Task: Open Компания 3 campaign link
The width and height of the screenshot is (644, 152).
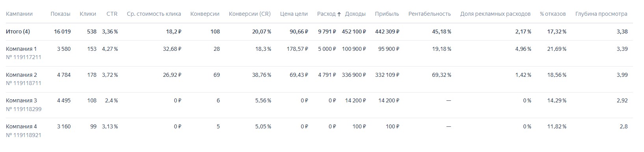Action: [x=21, y=100]
